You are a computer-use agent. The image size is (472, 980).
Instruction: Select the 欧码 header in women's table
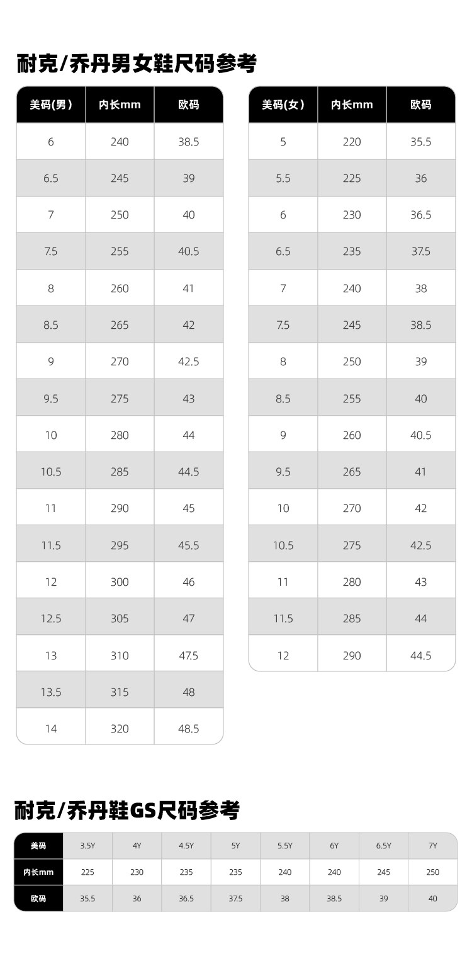coord(421,105)
